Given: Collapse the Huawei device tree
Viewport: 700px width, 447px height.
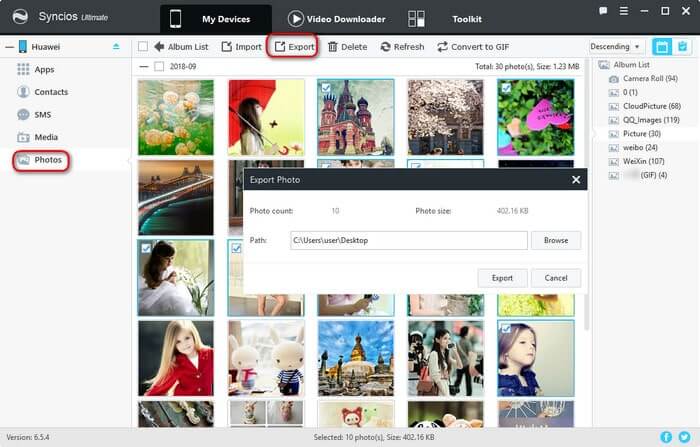Looking at the screenshot, I should (x=9, y=47).
